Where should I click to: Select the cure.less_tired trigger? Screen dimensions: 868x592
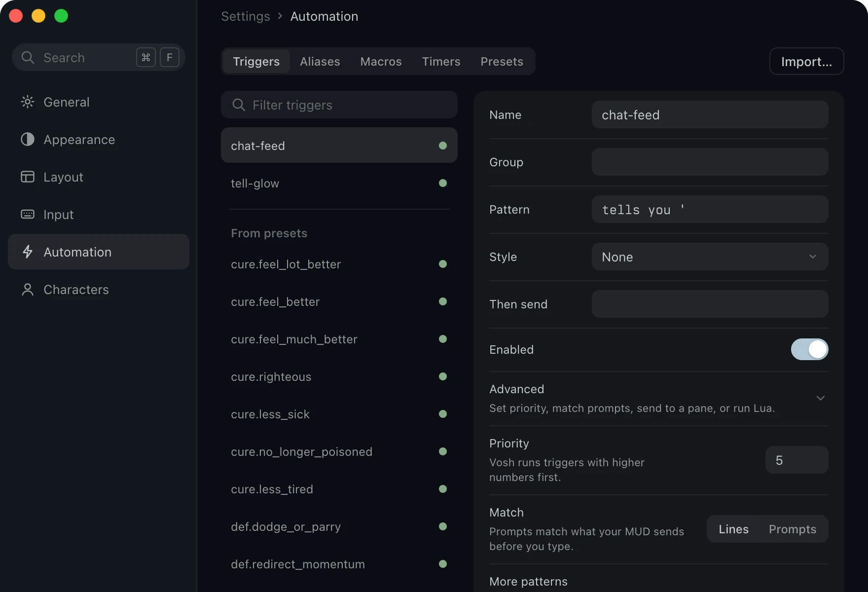(x=339, y=489)
